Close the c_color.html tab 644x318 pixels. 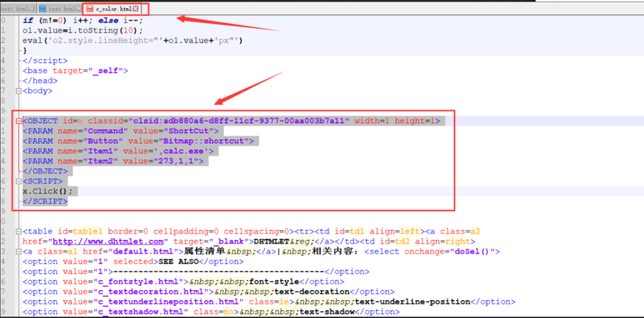click(135, 8)
